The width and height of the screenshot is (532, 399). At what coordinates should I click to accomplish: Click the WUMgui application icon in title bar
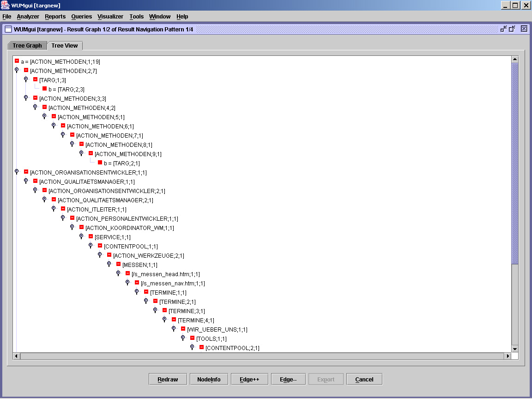tap(5, 5)
